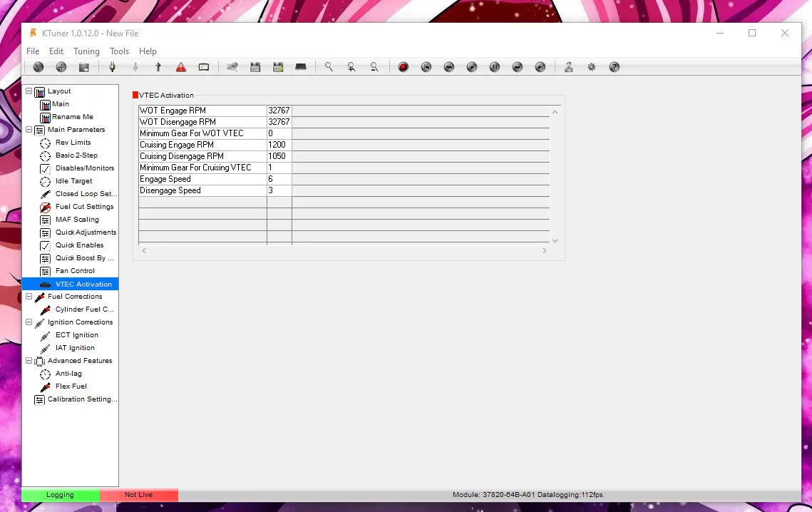Open Fuel Cut Settings

[84, 207]
